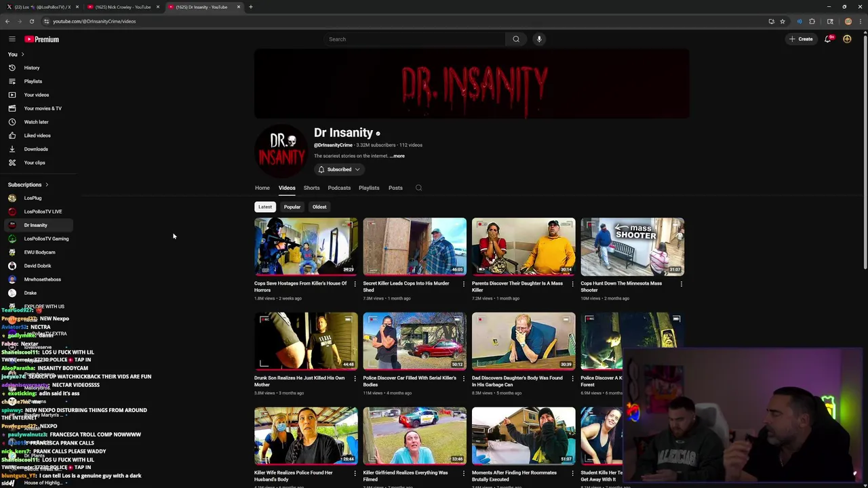
Task: Open the YouTube hamburger guide menu
Action: [12, 39]
